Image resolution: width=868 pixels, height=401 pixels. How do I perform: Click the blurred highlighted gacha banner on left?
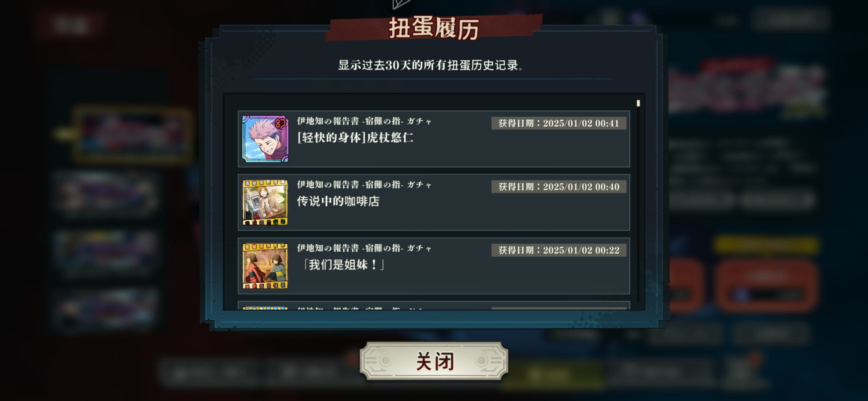click(132, 134)
